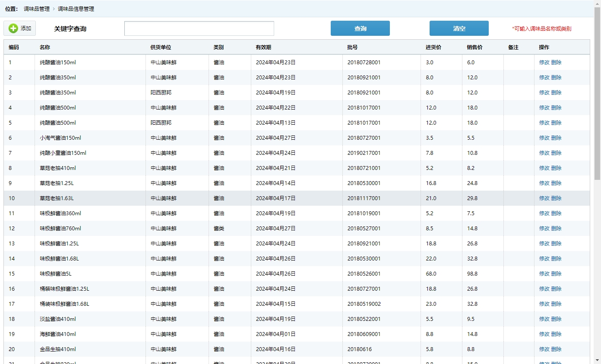Click 修改 for row 1 纯酿酱油150ml

tap(544, 63)
